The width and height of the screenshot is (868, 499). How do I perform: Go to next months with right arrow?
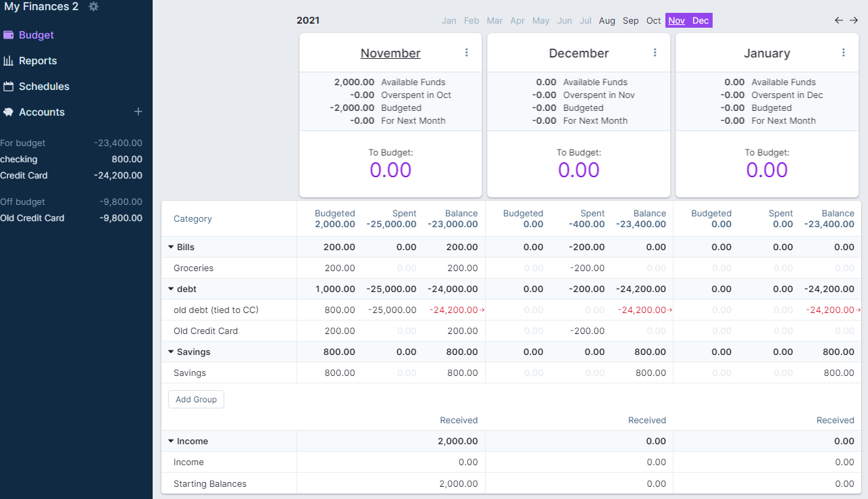click(x=854, y=20)
